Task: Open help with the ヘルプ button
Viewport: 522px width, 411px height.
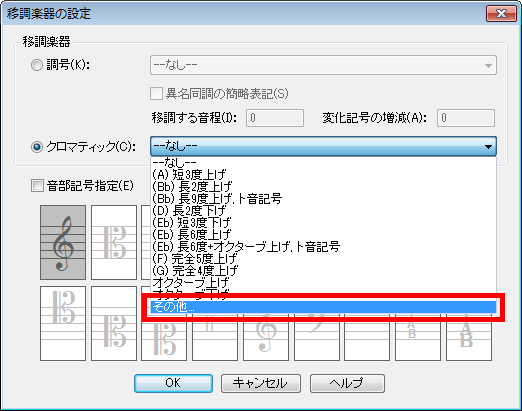Action: [347, 383]
